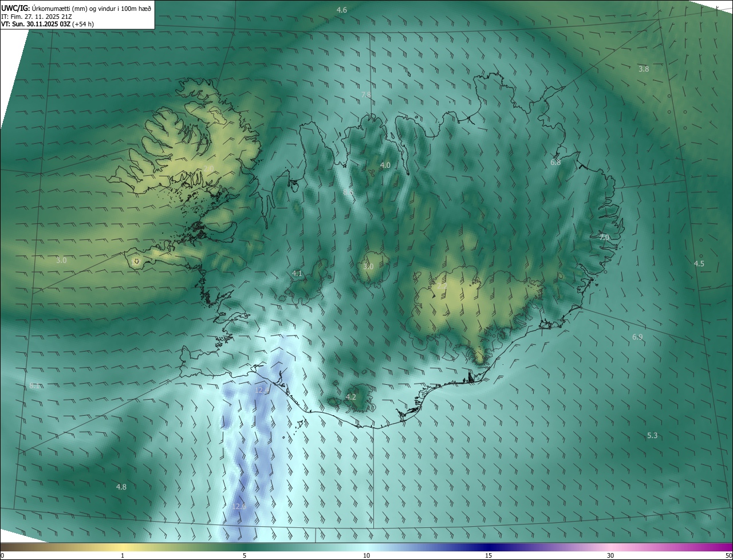
Task: Click the 'VT: Sun. 30.11.2025 03Z (+54 h)' line
Action: 48,25
